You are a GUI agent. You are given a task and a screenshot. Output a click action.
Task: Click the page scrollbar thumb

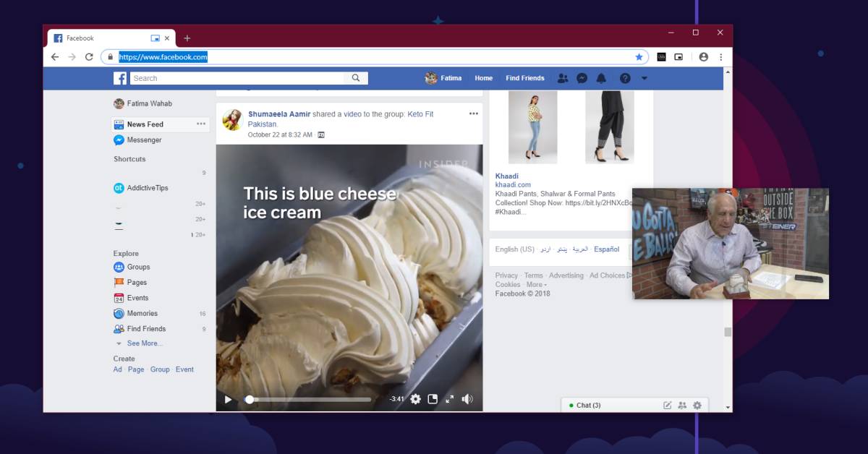tap(728, 332)
